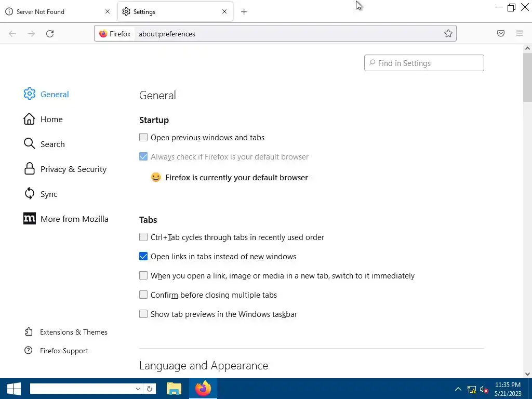
Task: Open the Windows Start menu
Action: (x=14, y=389)
